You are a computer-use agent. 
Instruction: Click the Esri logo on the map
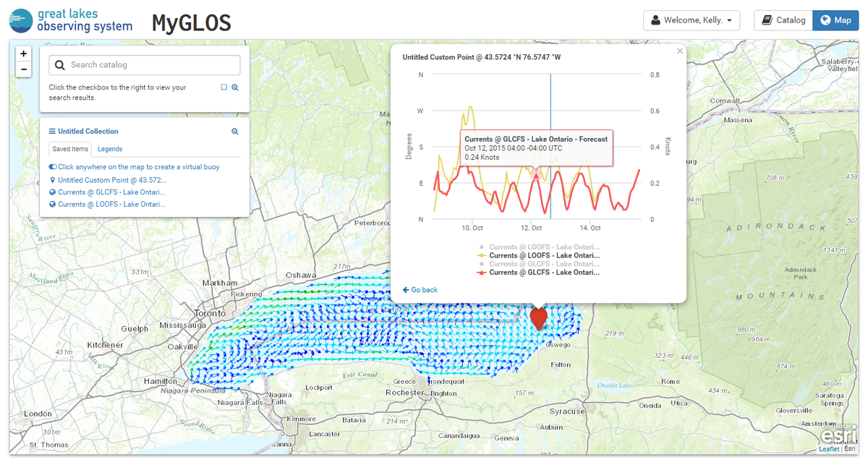click(x=839, y=435)
